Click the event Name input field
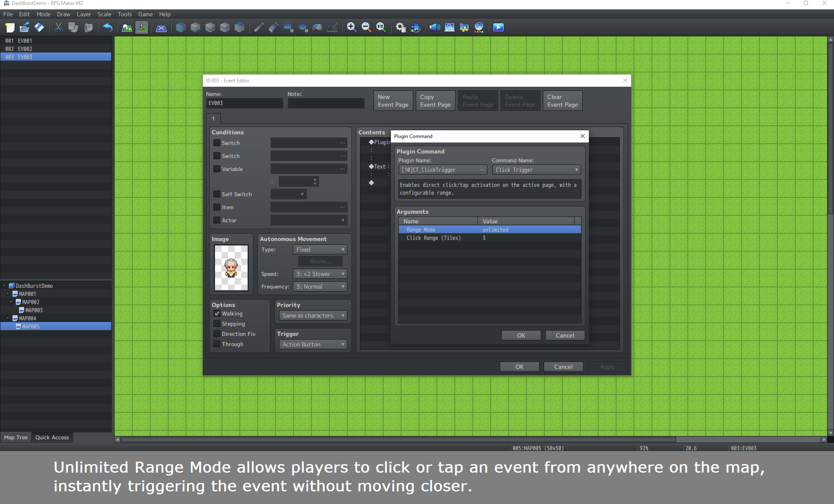The width and height of the screenshot is (834, 504). pos(244,103)
